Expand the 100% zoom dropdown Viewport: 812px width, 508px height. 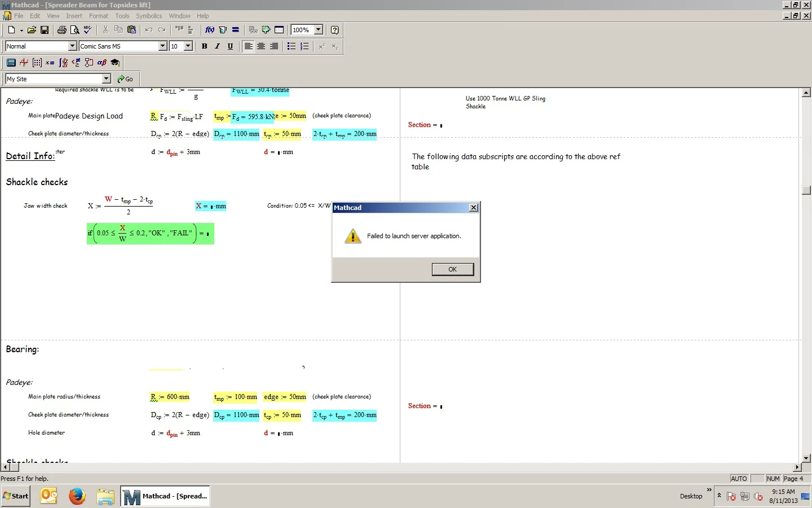coord(318,30)
